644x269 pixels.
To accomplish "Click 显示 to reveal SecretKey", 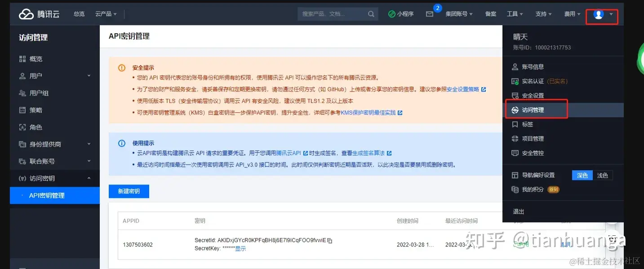I will (x=240, y=249).
